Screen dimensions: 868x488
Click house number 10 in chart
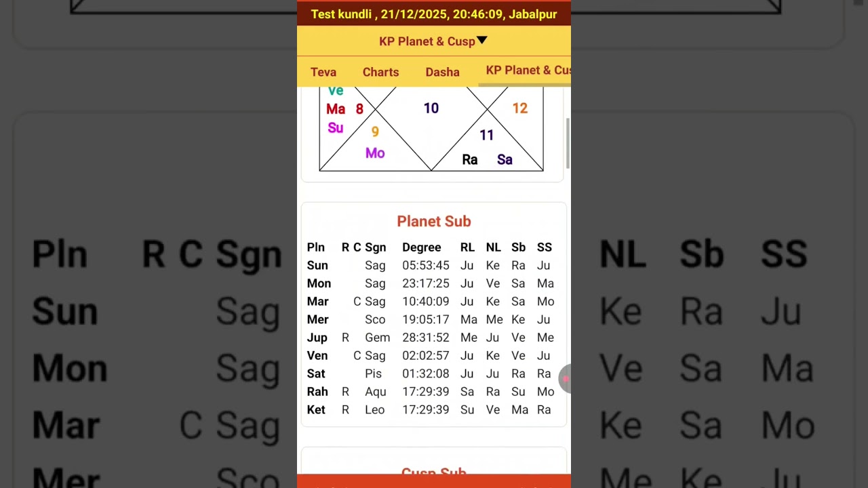(x=431, y=108)
